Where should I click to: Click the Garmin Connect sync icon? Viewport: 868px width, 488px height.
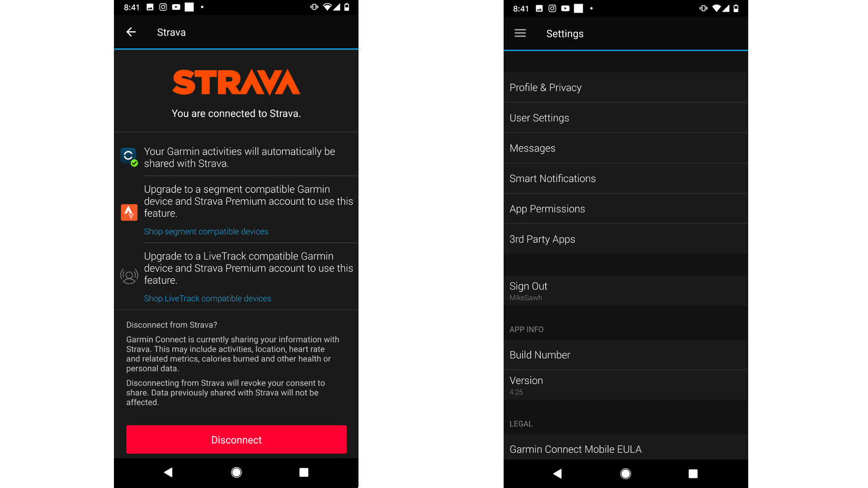pos(129,155)
